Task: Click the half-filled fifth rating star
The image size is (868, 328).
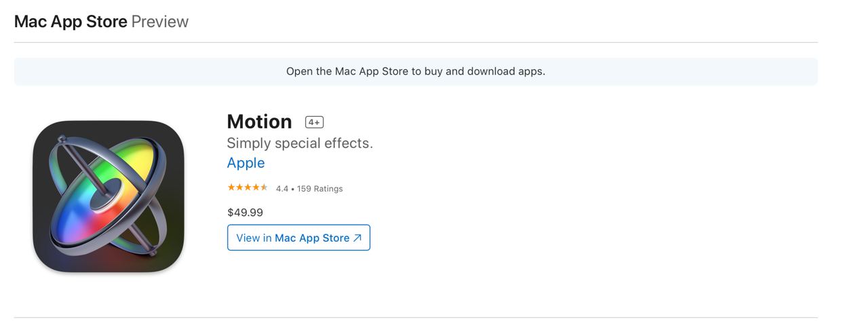Action: point(264,187)
